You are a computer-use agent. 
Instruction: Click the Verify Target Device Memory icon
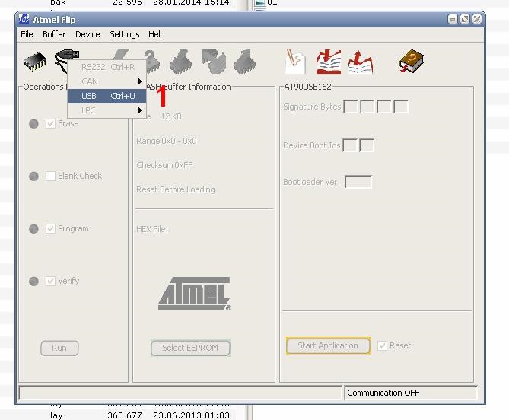point(213,62)
